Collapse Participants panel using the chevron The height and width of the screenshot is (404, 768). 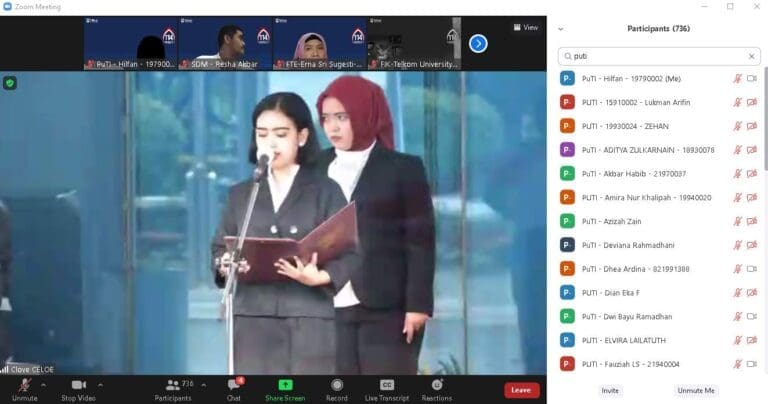tap(561, 29)
